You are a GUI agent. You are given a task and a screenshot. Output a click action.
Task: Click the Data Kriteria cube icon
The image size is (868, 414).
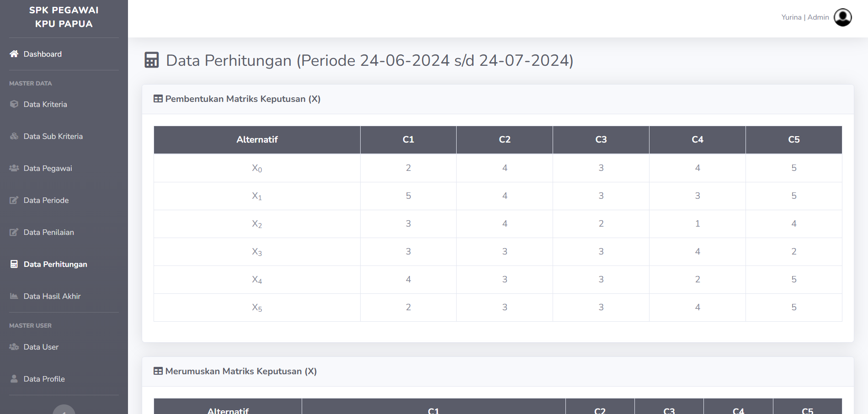click(x=14, y=104)
